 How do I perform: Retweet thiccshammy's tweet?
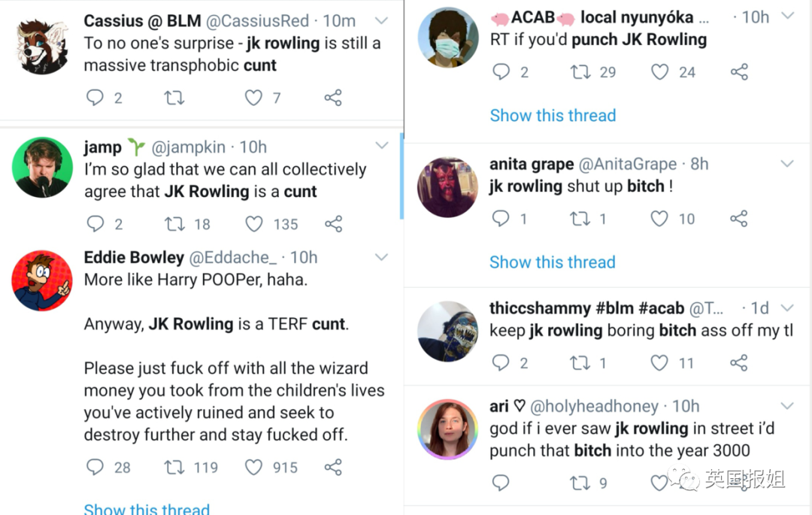580,363
